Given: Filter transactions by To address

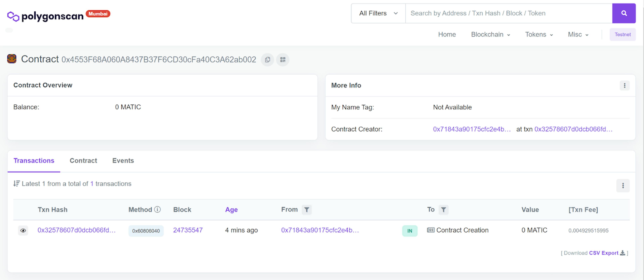Looking at the screenshot, I should [x=443, y=210].
